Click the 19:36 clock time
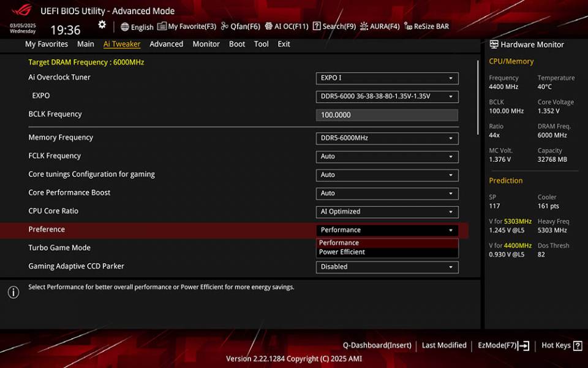This screenshot has width=588, height=368. [66, 30]
